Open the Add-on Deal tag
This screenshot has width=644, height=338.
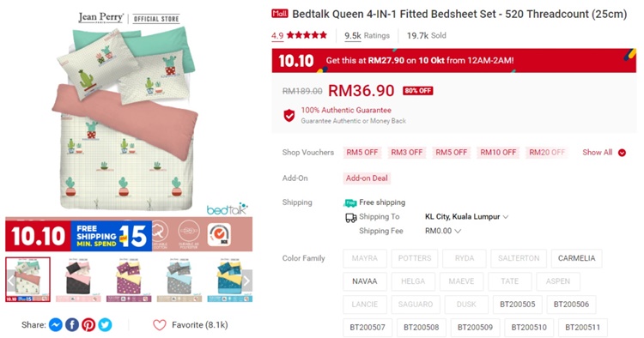(367, 178)
